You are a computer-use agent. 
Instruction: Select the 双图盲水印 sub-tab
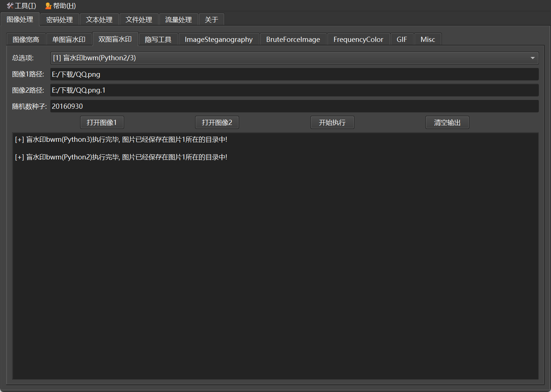coord(115,39)
